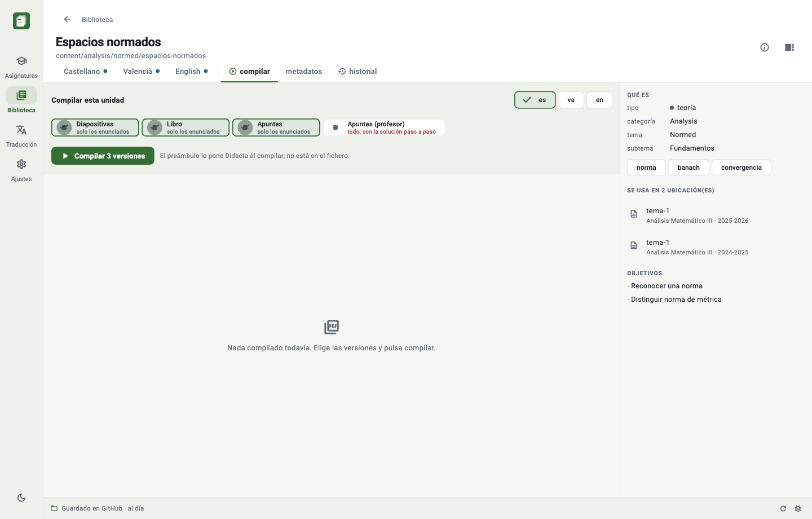Open the Ajustes settings

(21, 170)
